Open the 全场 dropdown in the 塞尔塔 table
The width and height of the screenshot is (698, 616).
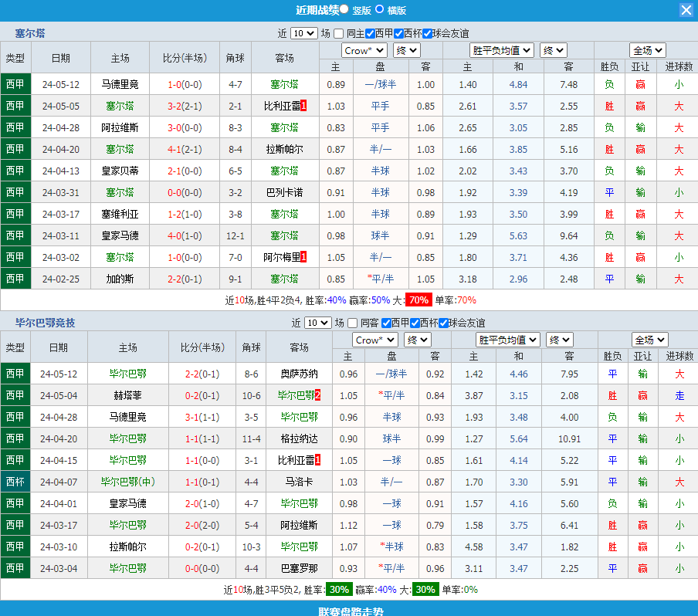click(x=648, y=50)
